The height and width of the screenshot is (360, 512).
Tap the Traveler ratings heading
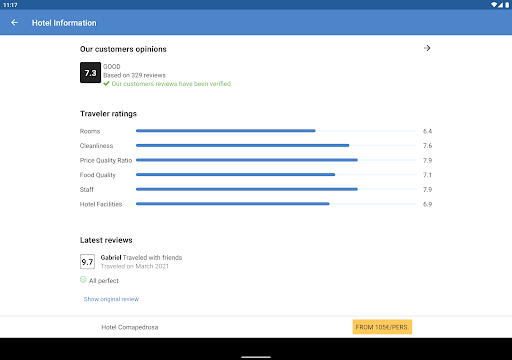(108, 114)
